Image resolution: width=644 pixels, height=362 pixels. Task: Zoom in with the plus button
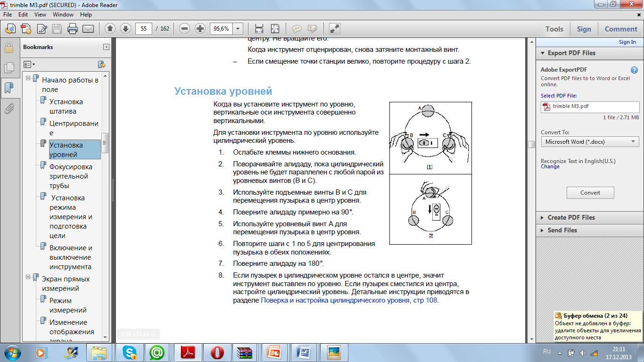200,29
